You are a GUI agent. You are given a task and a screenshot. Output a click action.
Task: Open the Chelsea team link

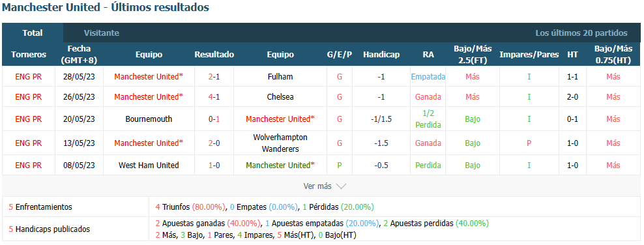(x=280, y=97)
